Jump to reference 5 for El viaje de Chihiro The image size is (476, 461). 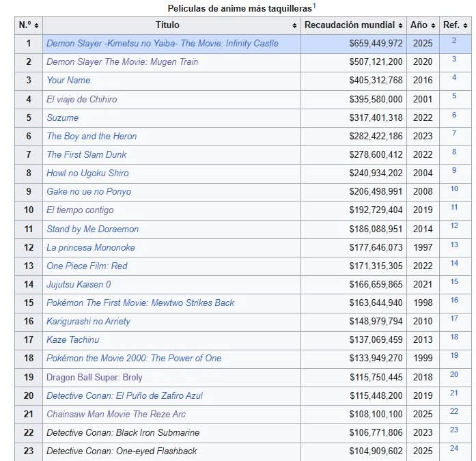pos(454,96)
